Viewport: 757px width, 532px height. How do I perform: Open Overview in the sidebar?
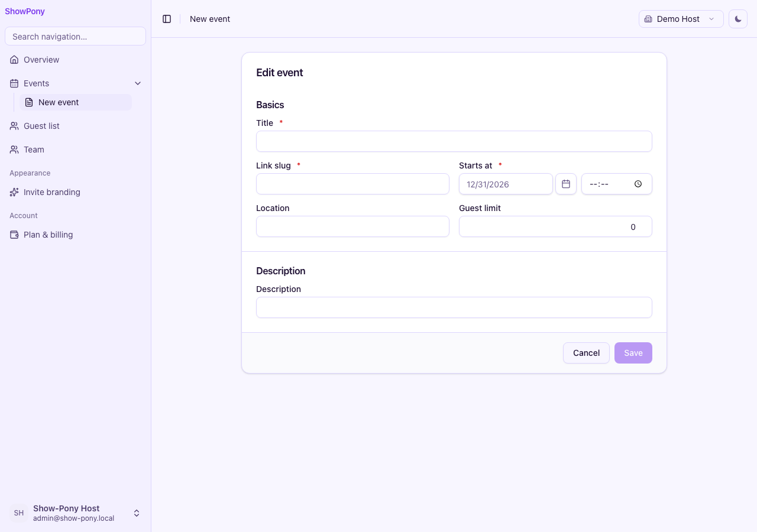(x=75, y=60)
